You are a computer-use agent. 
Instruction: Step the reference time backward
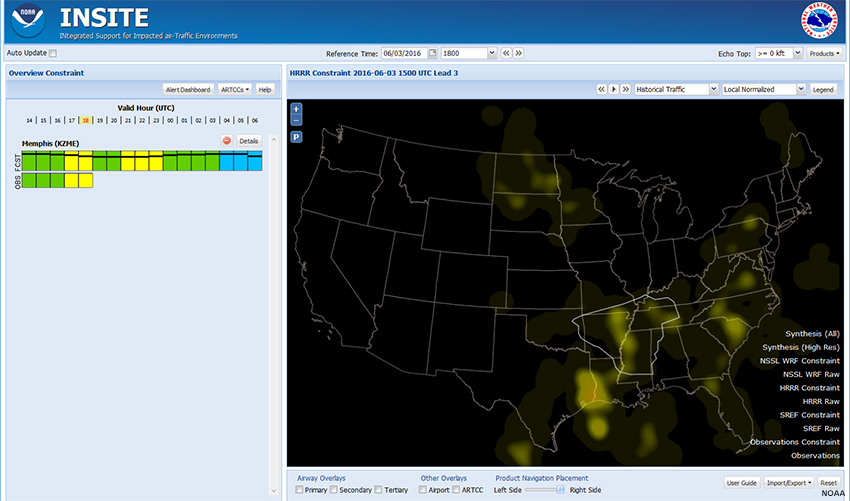click(x=506, y=53)
